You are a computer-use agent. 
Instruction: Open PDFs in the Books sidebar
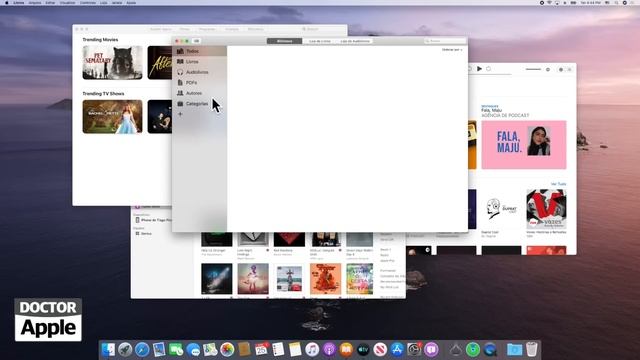tap(199, 83)
